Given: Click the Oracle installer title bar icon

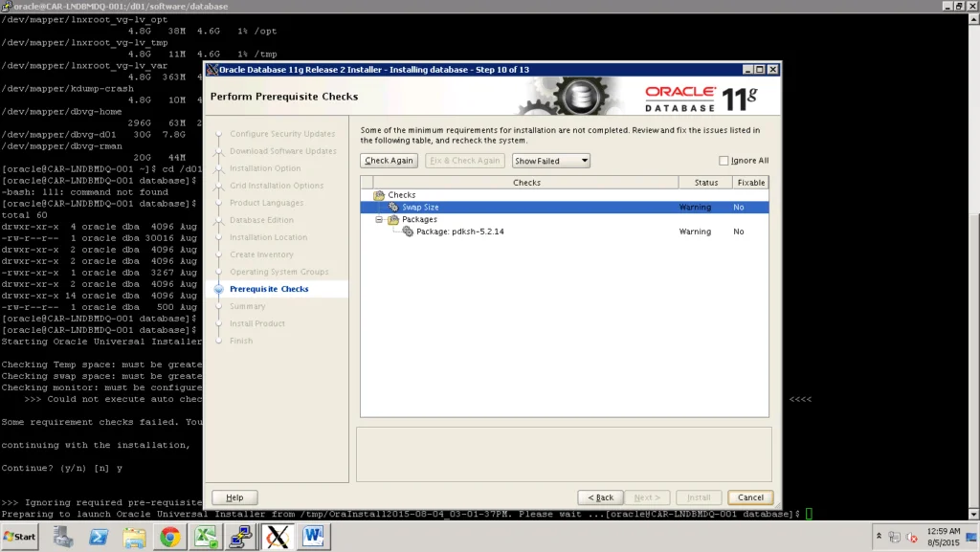Looking at the screenshot, I should (212, 69).
